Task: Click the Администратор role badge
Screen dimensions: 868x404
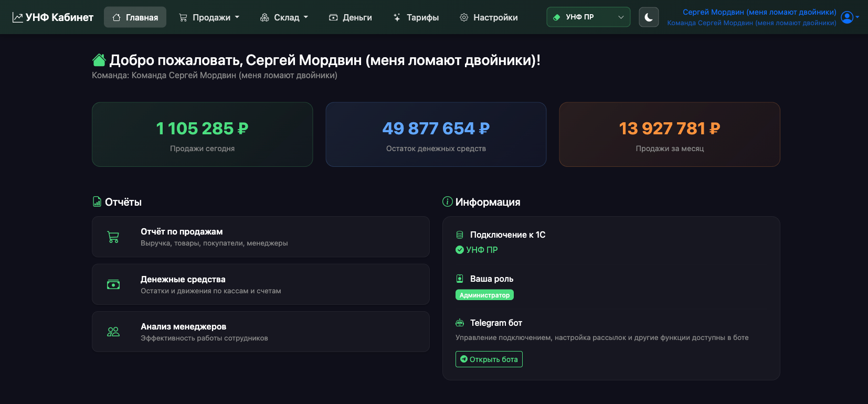Action: pyautogui.click(x=484, y=294)
